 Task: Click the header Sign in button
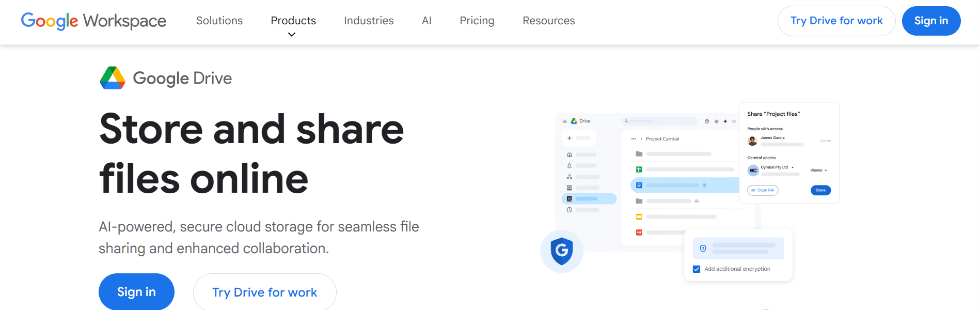931,21
